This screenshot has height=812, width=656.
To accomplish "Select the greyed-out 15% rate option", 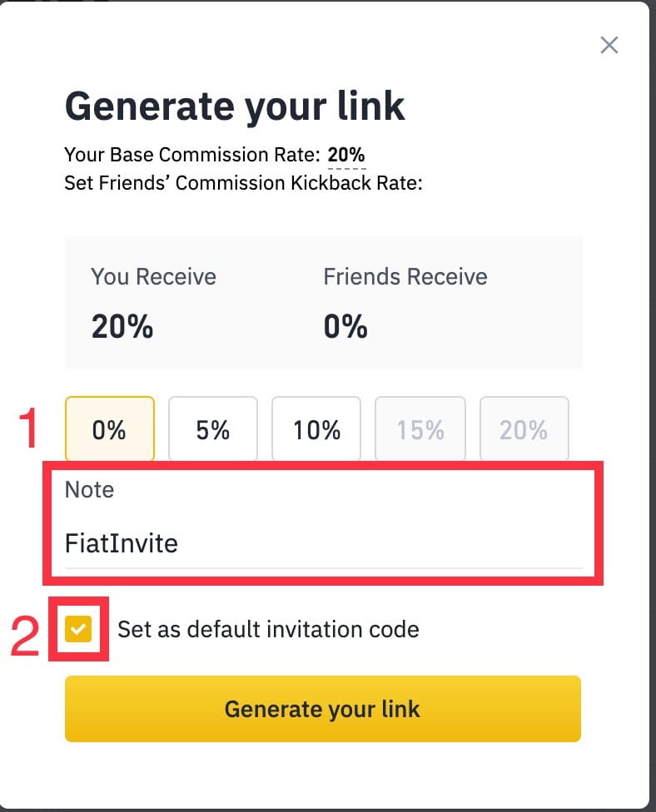I will (420, 428).
